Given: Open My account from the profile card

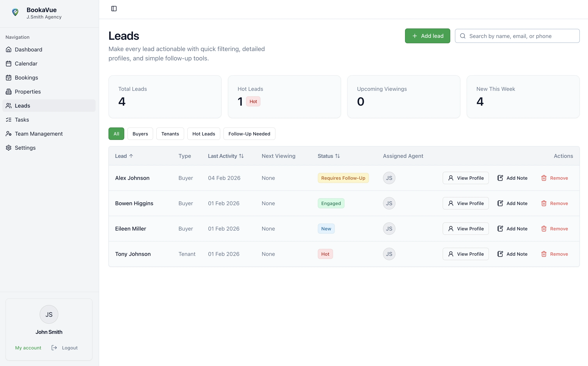Looking at the screenshot, I should pyautogui.click(x=28, y=348).
